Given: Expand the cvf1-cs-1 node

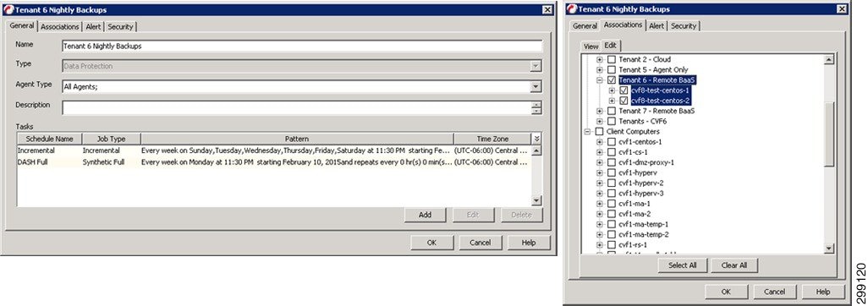Looking at the screenshot, I should [600, 152].
